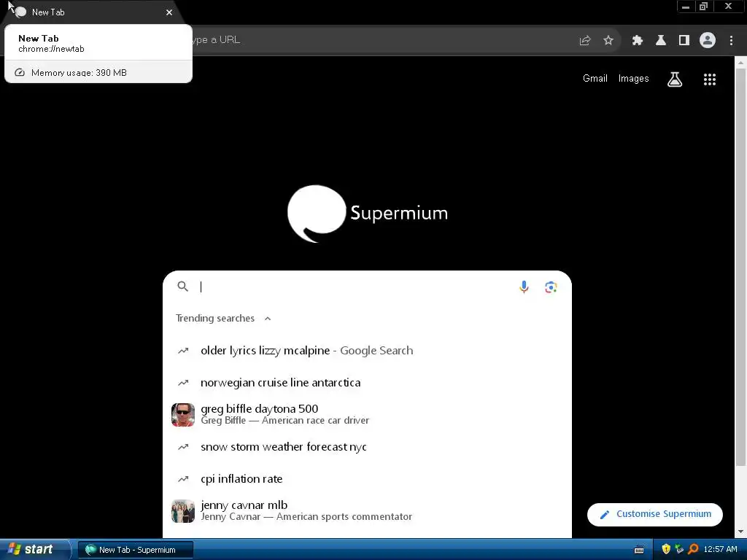
Task: Open Search Labs flask icon on page
Action: tap(675, 79)
